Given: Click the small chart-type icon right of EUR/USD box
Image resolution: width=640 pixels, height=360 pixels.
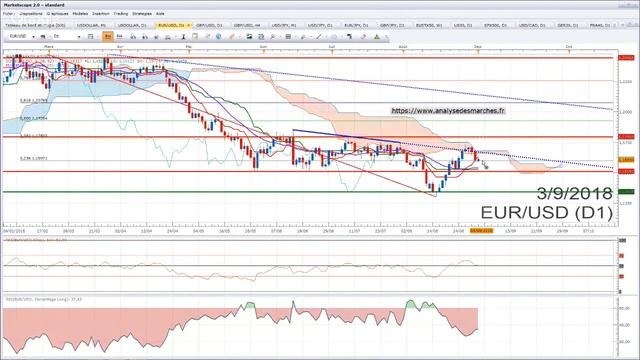Looking at the screenshot, I should pos(43,37).
